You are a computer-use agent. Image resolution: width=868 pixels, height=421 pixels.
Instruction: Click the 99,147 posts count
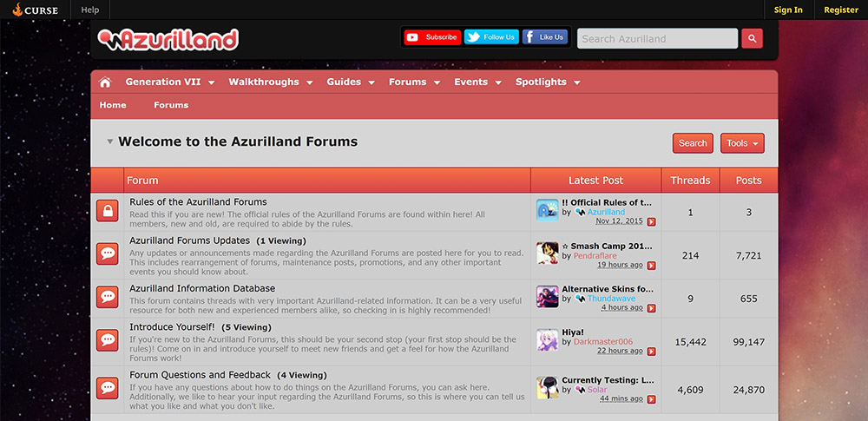coord(748,342)
